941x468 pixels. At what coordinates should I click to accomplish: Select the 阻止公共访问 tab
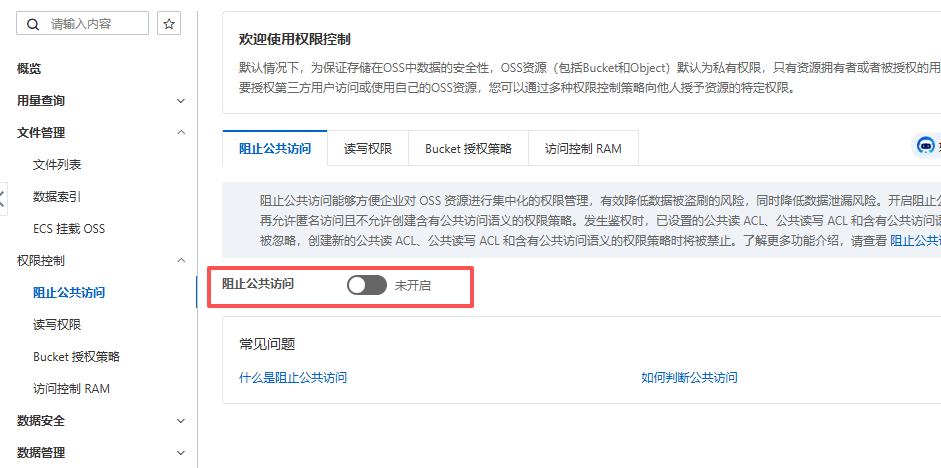(275, 149)
